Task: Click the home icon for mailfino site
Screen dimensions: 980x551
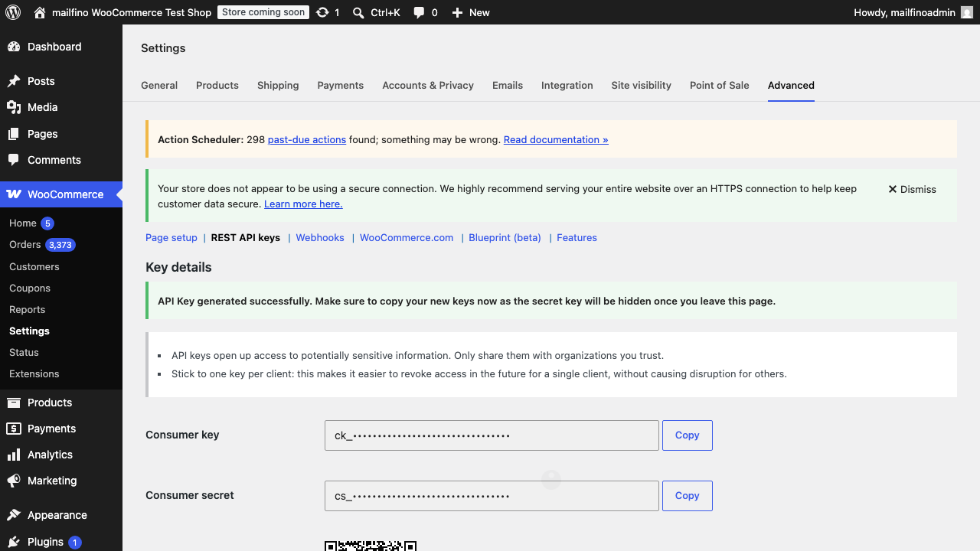Action: tap(40, 12)
